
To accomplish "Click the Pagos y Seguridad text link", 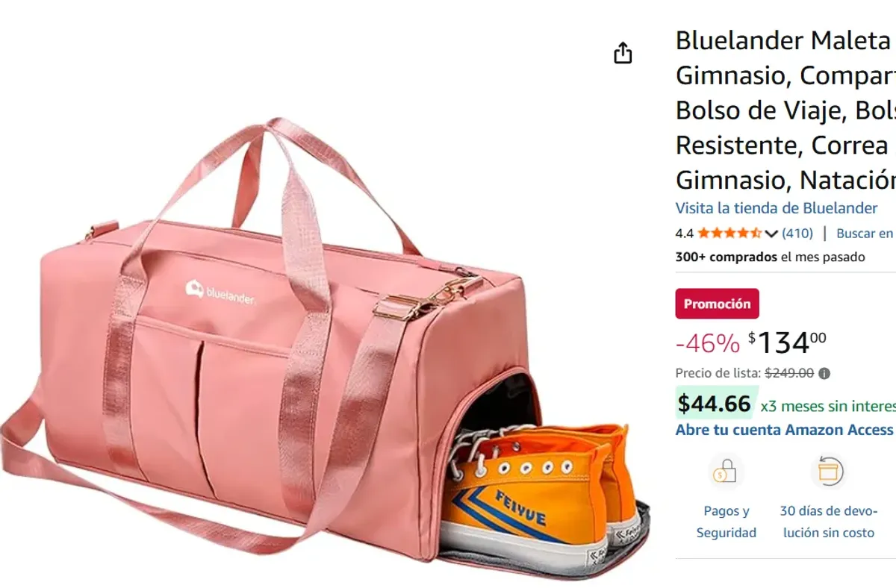I will (x=727, y=522).
